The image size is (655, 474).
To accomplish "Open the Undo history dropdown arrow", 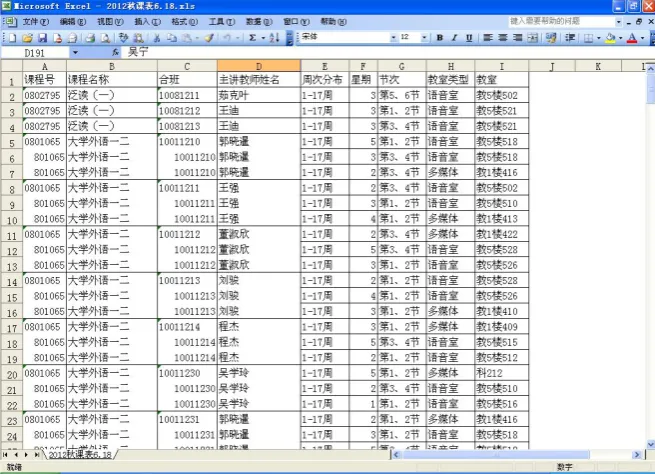I will tap(237, 38).
